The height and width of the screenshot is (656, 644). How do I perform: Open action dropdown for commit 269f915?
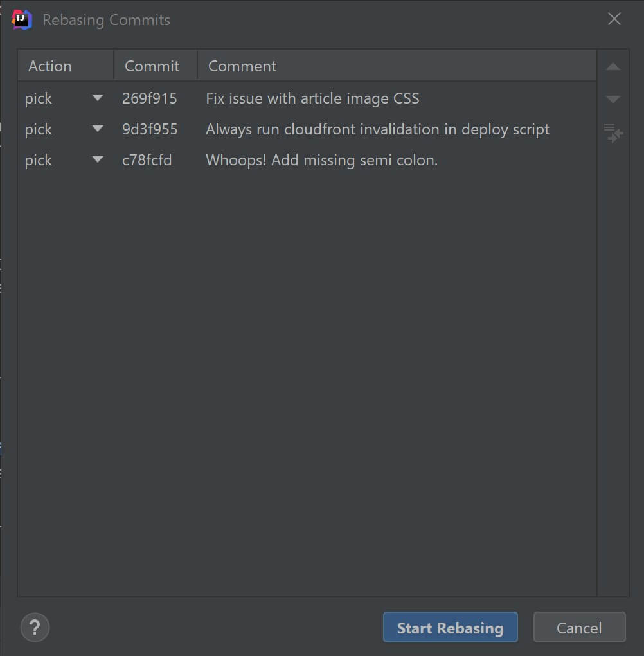pyautogui.click(x=98, y=98)
